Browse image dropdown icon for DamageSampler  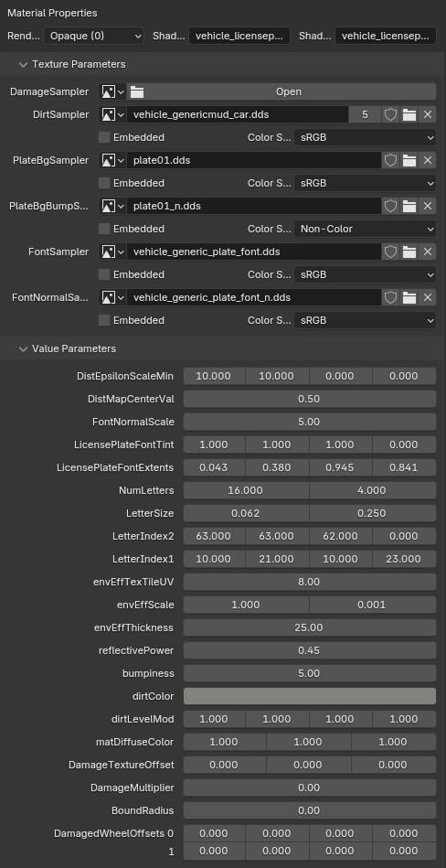(x=113, y=91)
